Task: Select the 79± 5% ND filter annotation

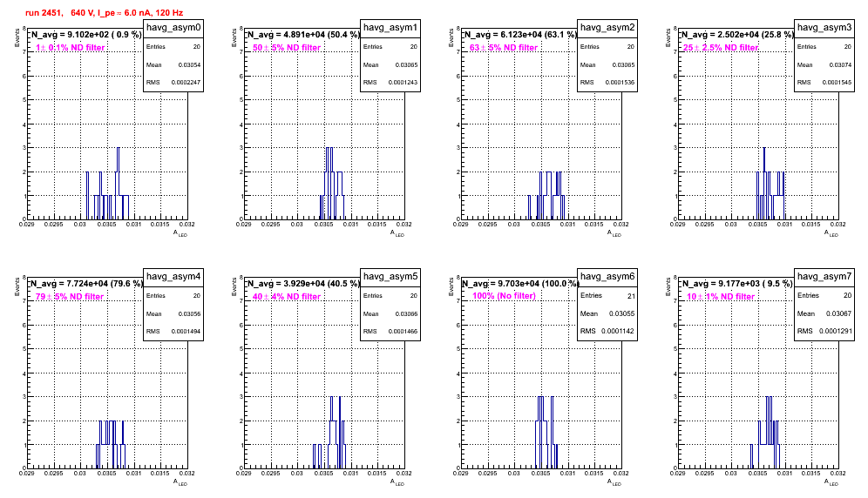Action: [70, 297]
